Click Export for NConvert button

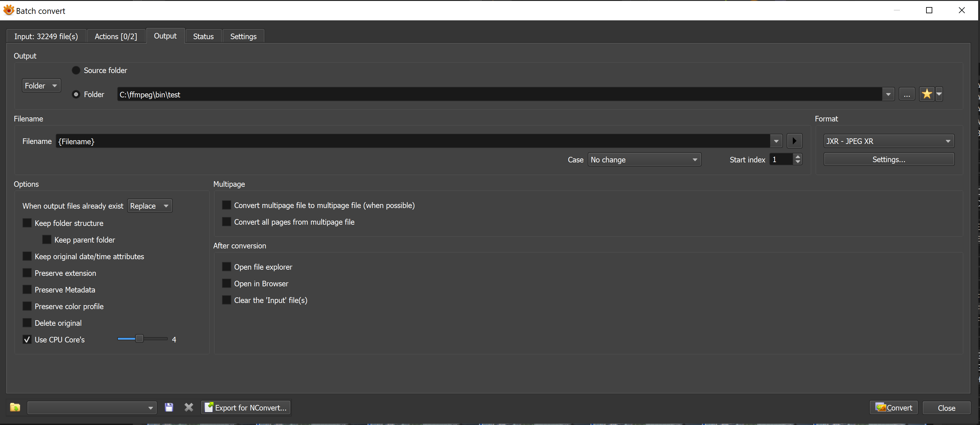click(x=246, y=407)
